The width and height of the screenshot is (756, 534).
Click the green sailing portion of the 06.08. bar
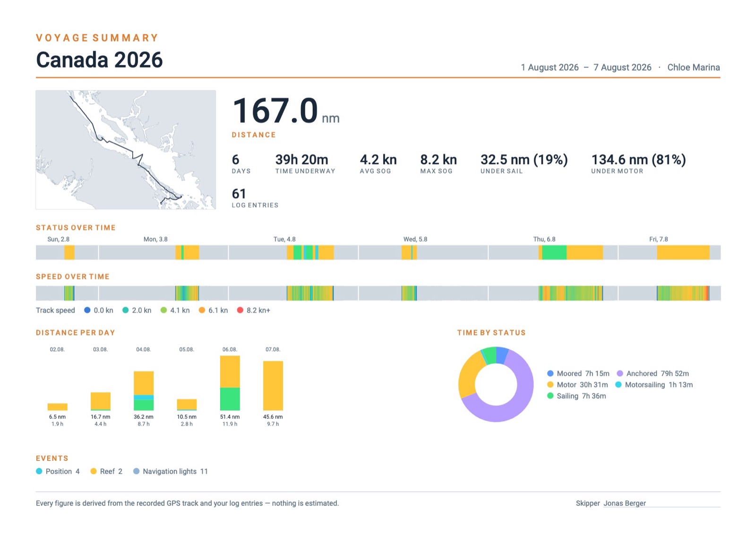tap(230, 399)
